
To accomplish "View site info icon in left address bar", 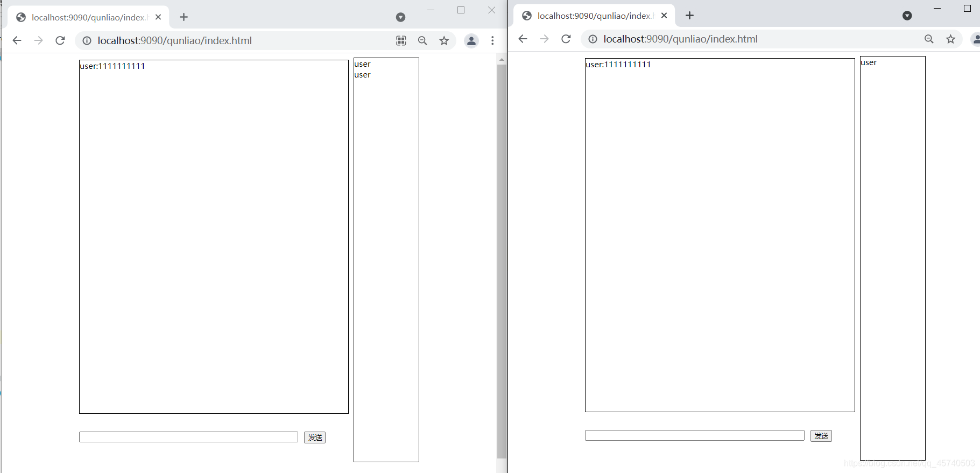I will (87, 40).
